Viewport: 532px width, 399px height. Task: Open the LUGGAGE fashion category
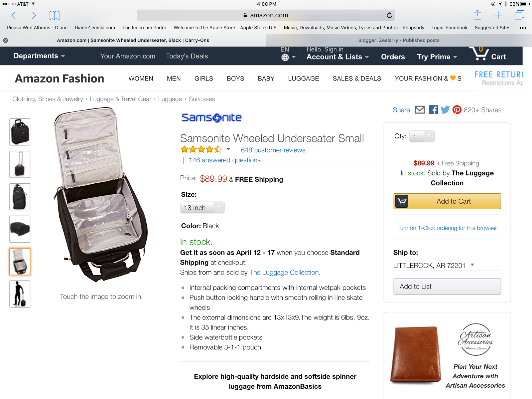pyautogui.click(x=304, y=79)
